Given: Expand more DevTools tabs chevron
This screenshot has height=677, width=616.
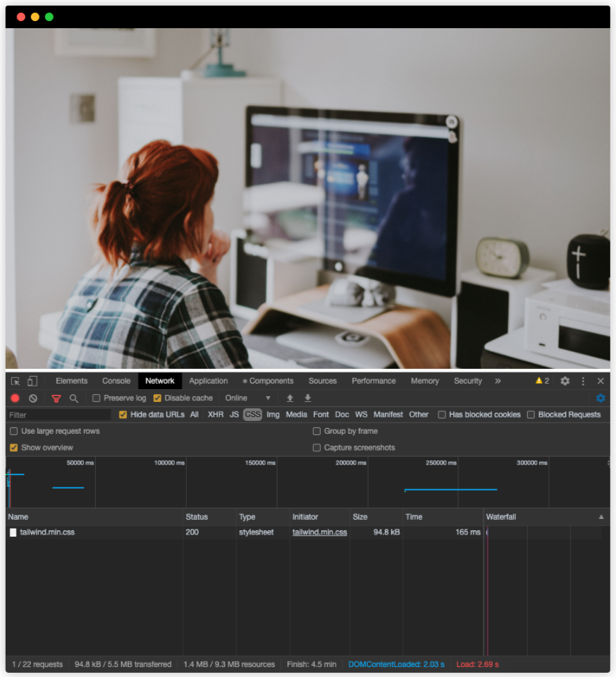Looking at the screenshot, I should [498, 381].
